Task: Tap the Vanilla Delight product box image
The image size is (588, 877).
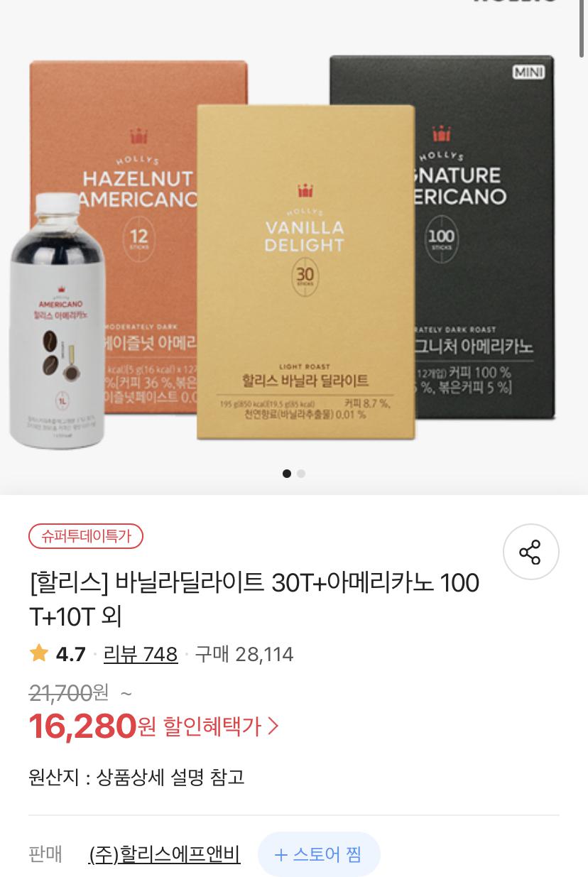Action: [x=306, y=272]
